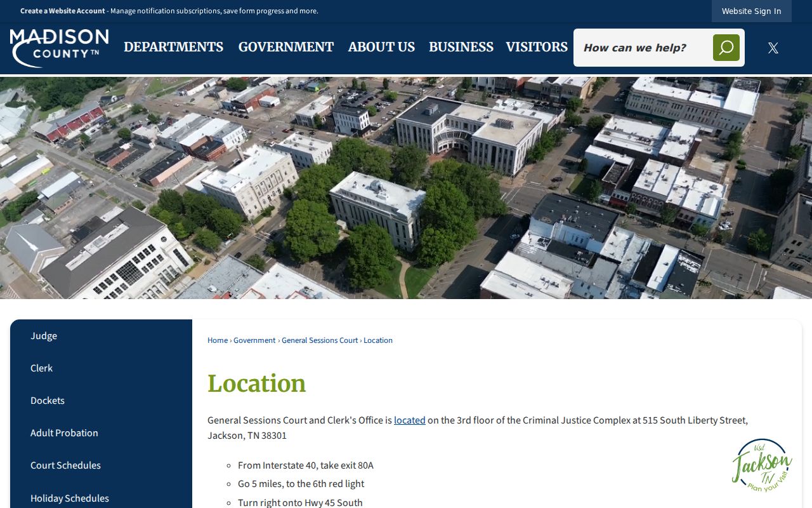Open the Government menu
The height and width of the screenshot is (508, 812).
286,47
